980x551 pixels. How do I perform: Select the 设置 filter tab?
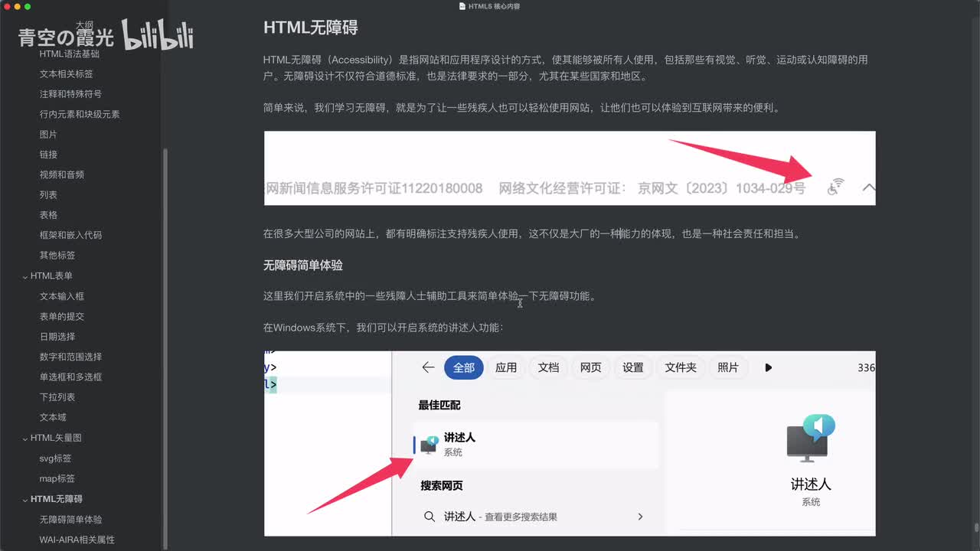(633, 367)
